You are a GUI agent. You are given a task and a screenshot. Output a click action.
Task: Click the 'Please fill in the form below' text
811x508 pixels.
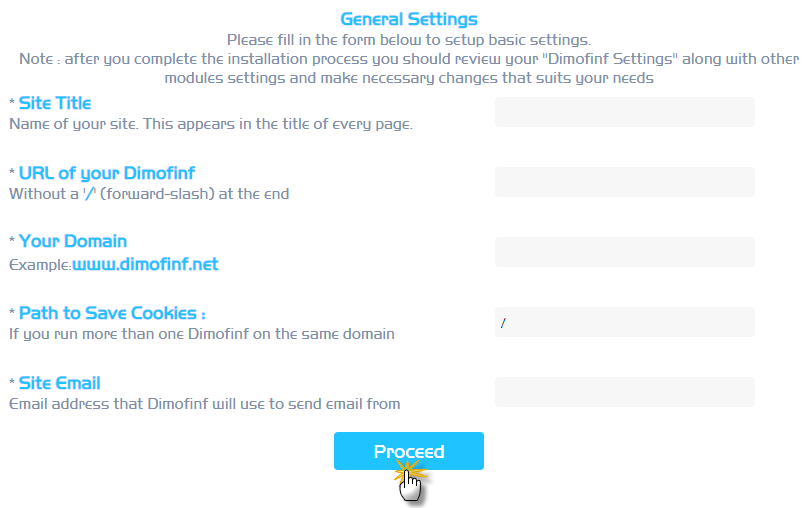409,40
